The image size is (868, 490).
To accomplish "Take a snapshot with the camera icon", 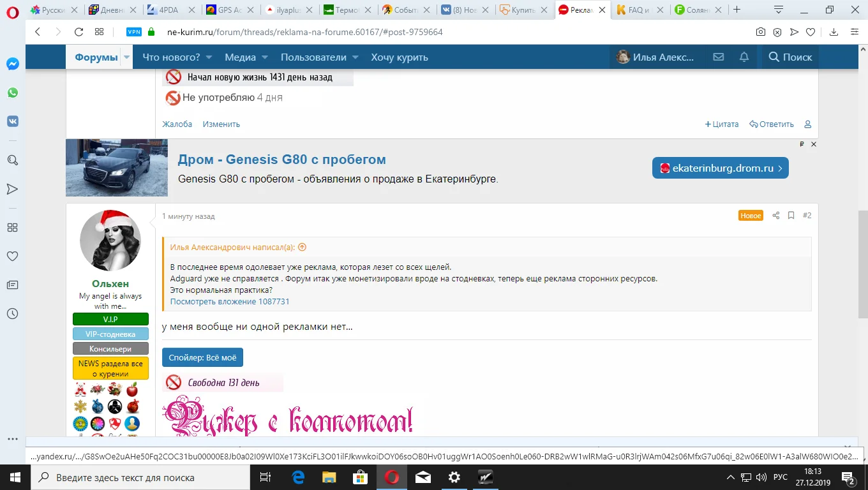I will click(x=760, y=31).
